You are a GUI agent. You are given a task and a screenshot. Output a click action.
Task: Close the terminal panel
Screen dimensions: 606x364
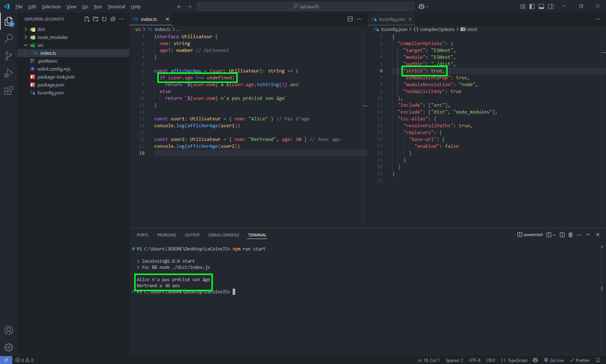(598, 235)
